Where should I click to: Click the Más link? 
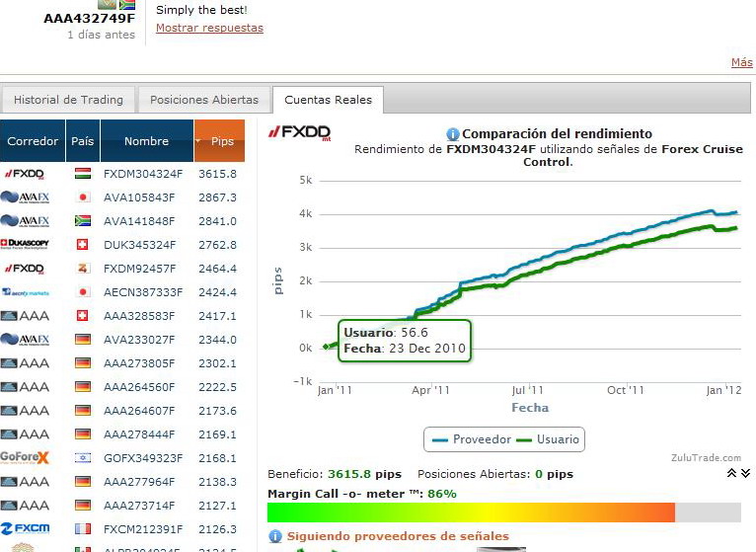click(741, 62)
